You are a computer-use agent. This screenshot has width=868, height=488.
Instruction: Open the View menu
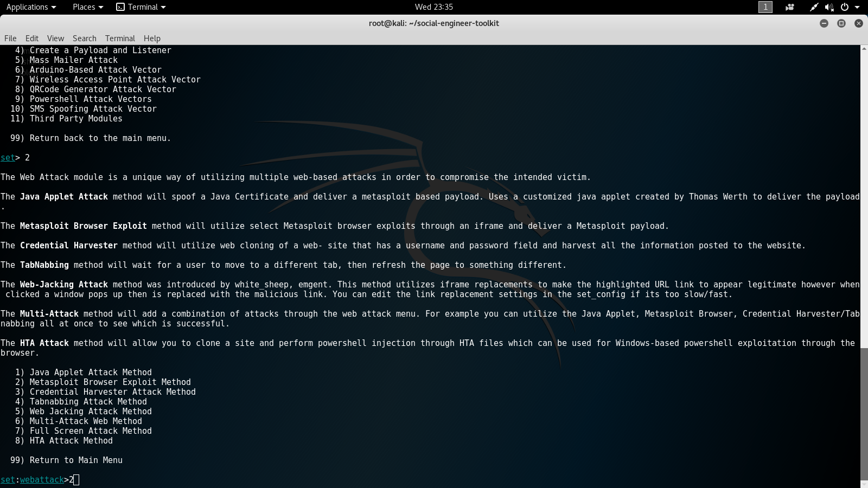click(x=55, y=38)
